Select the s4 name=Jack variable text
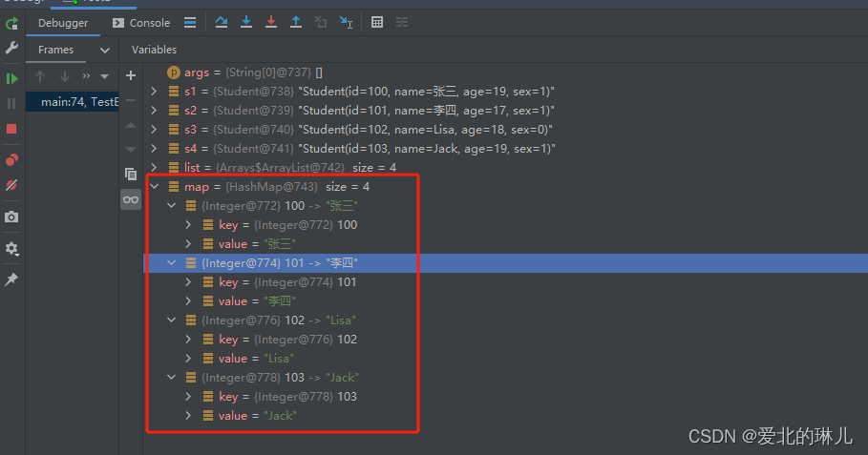 (x=426, y=149)
